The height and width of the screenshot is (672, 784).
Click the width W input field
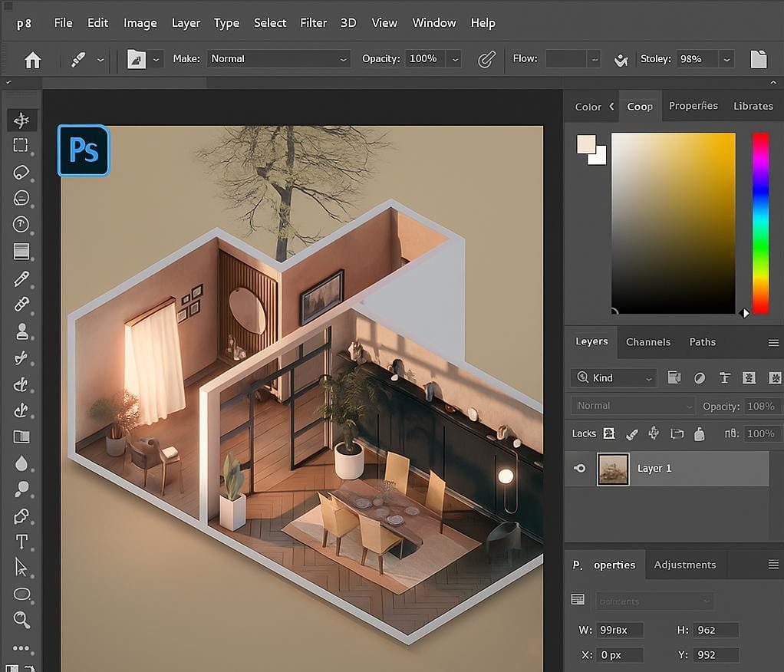[620, 630]
